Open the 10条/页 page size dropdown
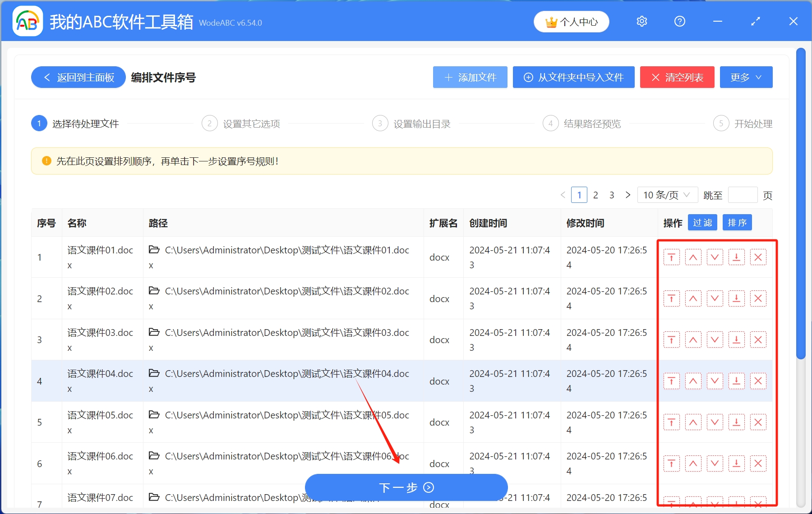 (x=667, y=195)
